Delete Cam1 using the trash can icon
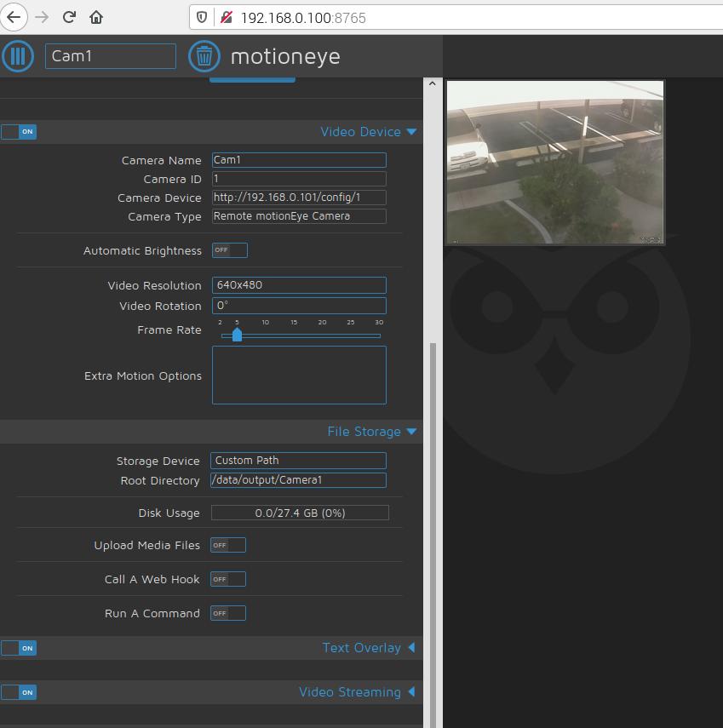Image resolution: width=723 pixels, height=728 pixels. pos(204,56)
